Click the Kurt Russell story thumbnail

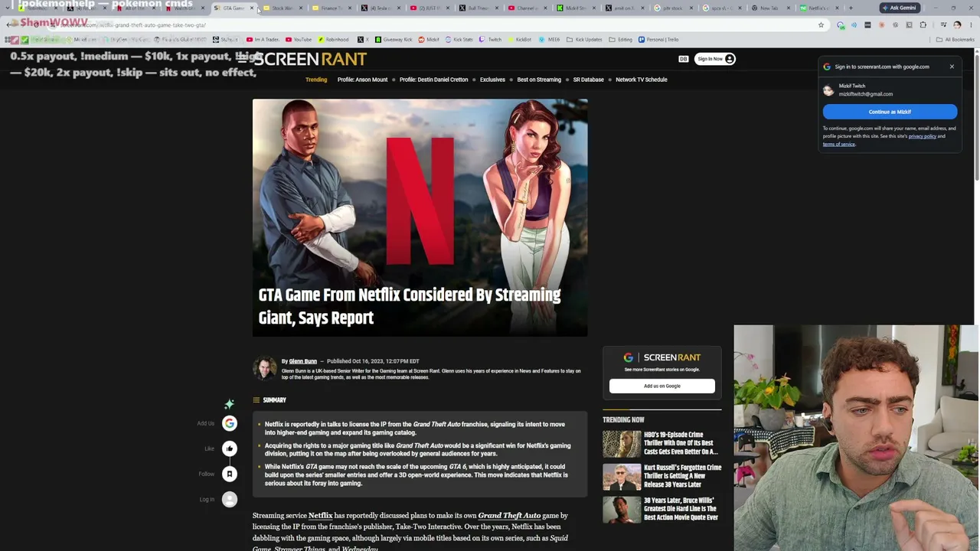pos(622,477)
